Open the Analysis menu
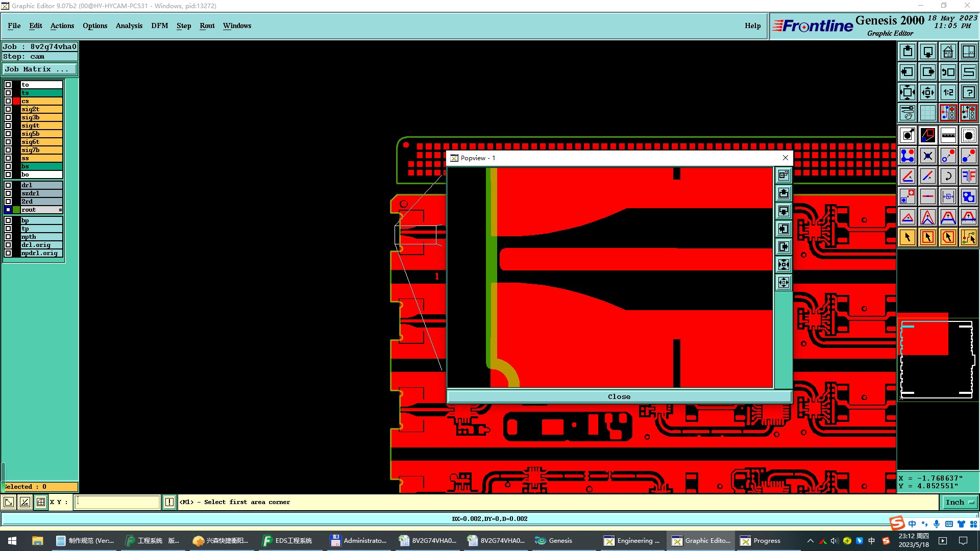Viewport: 980px width, 551px height. (129, 26)
